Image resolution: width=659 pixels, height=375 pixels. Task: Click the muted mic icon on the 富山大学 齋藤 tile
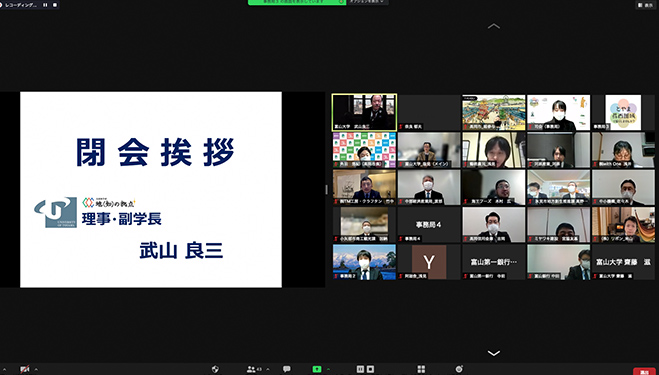click(x=596, y=277)
